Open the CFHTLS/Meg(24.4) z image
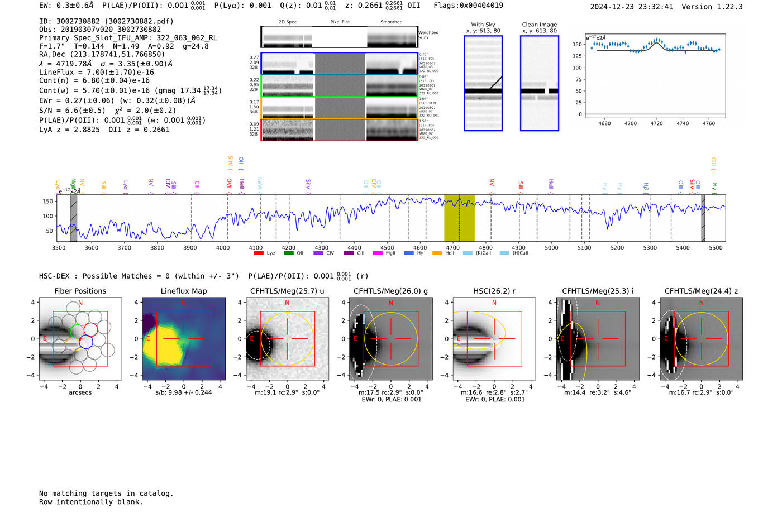Viewport: 782px width, 532px height. pyautogui.click(x=702, y=338)
